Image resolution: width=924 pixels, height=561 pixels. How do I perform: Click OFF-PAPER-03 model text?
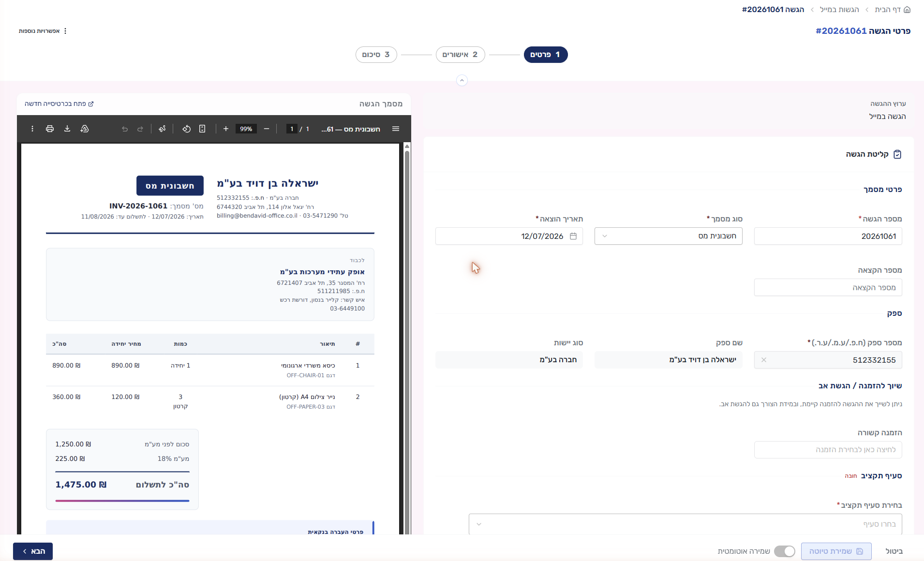305,407
